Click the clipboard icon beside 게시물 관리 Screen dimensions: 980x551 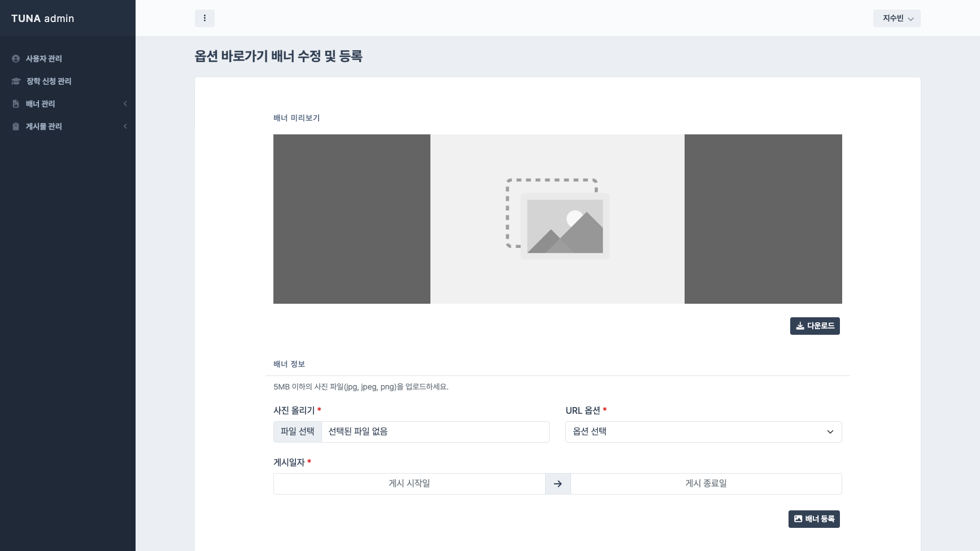(x=16, y=126)
